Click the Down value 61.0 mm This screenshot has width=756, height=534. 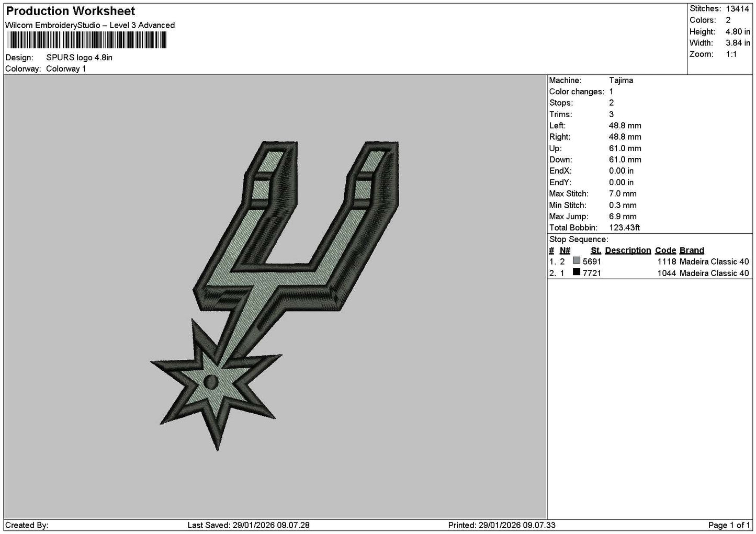click(625, 160)
